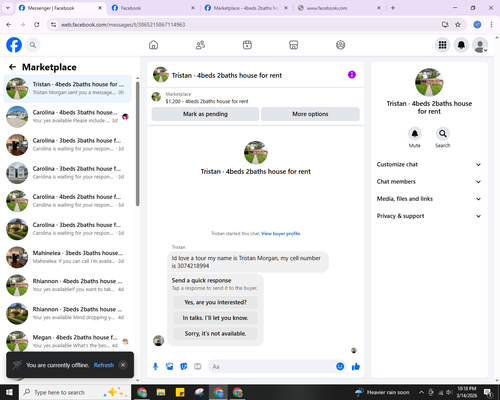Open the tab search dropdown arrow

click(7, 8)
